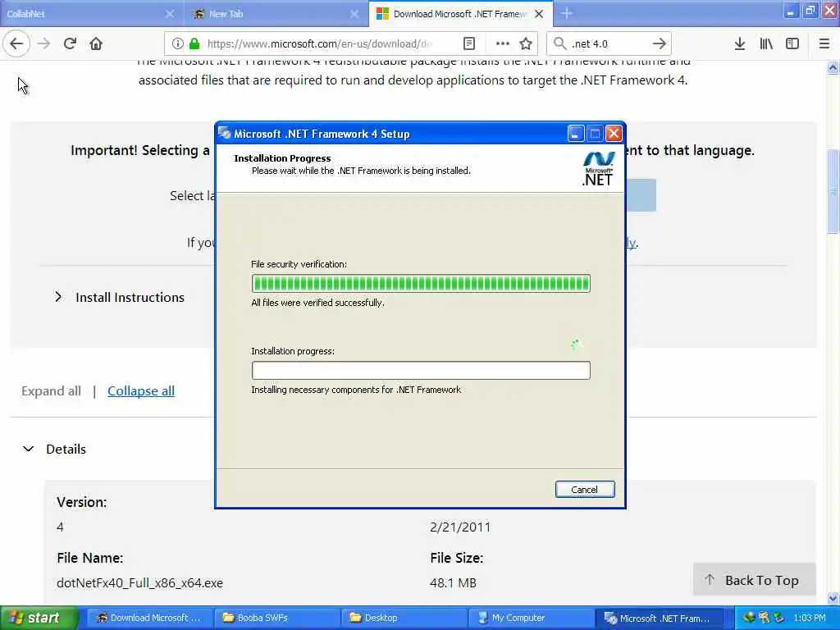Viewport: 840px width, 630px height.
Task: Close the Download Microsoft .NET tab
Action: click(539, 14)
